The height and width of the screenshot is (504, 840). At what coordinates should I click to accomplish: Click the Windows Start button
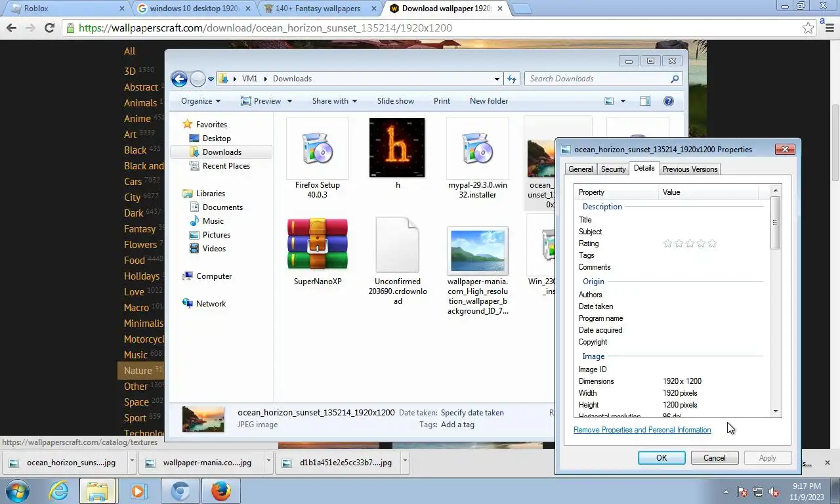click(17, 491)
